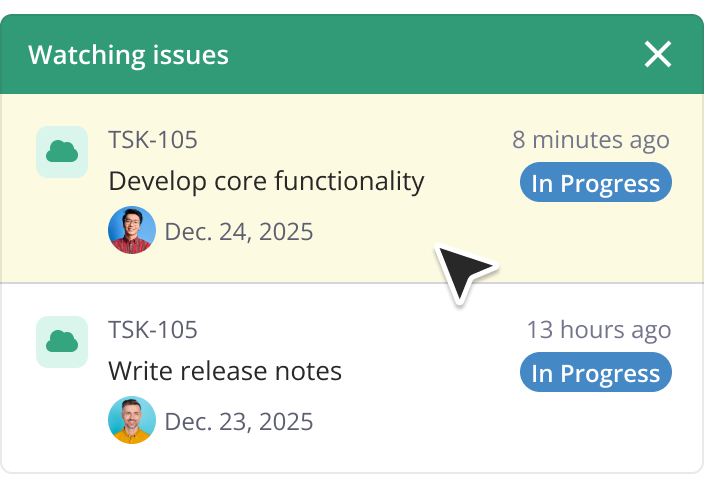The image size is (704, 488).
Task: Open assignee avatar next to Dec. 24, 2025
Action: point(132,231)
